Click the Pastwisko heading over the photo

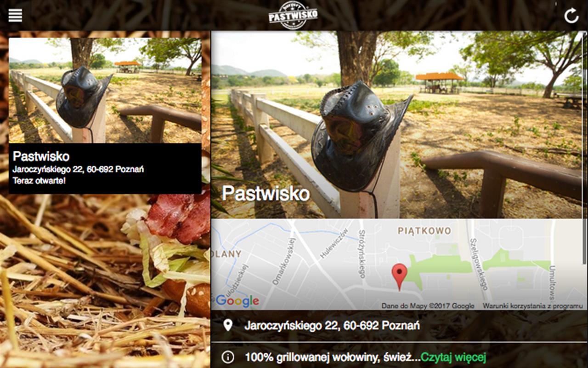pos(266,194)
